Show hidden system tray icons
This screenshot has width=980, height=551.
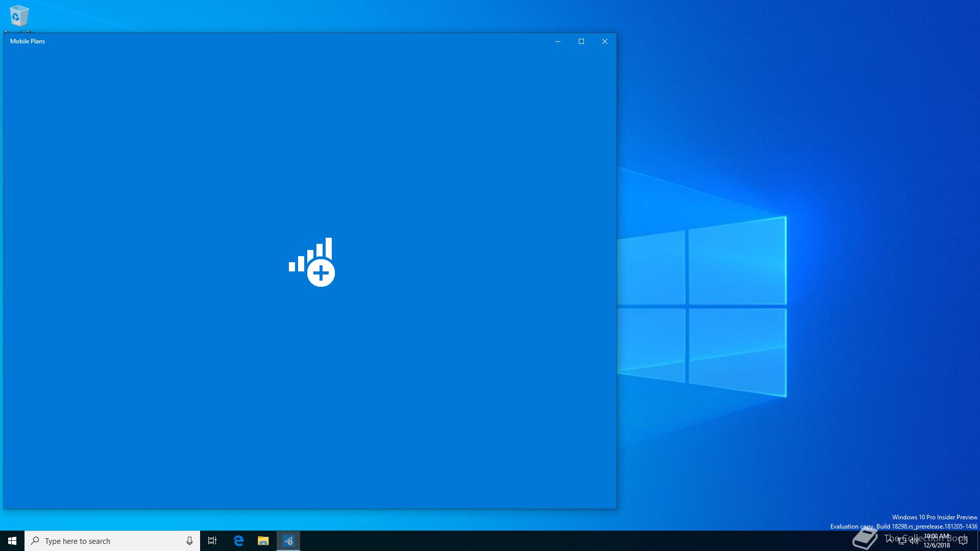coord(890,541)
